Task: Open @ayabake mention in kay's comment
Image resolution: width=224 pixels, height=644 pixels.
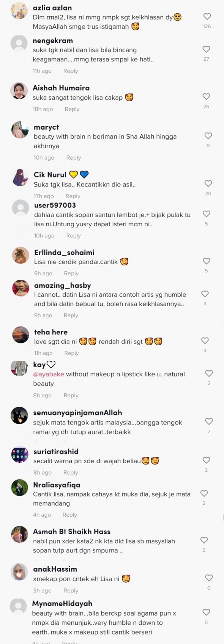Action: point(49,374)
